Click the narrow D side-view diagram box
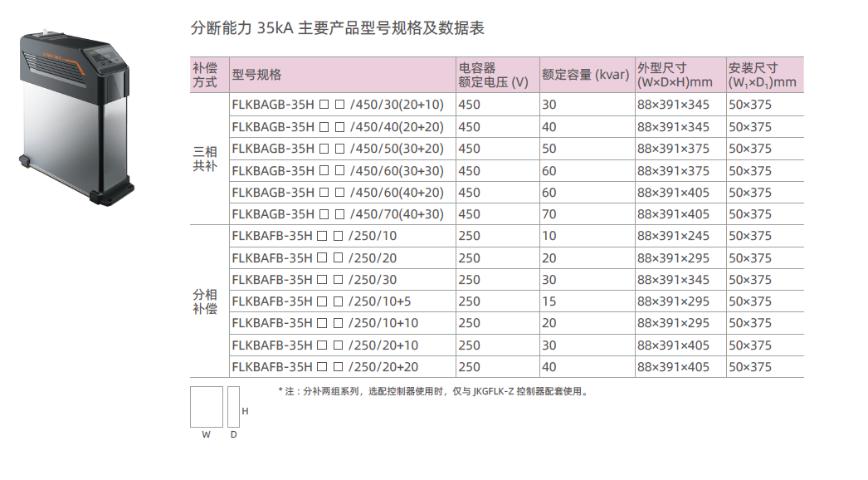 (x=233, y=407)
